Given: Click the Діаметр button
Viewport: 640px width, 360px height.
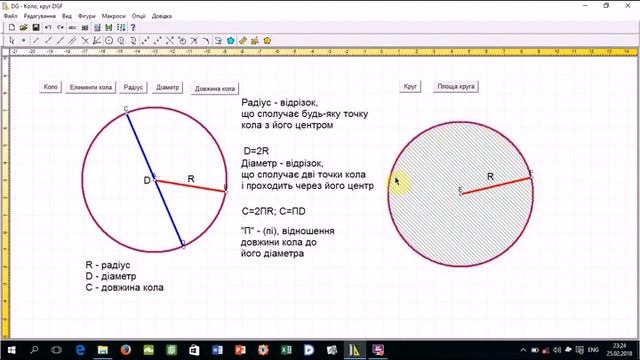Looking at the screenshot, I should coord(167,87).
